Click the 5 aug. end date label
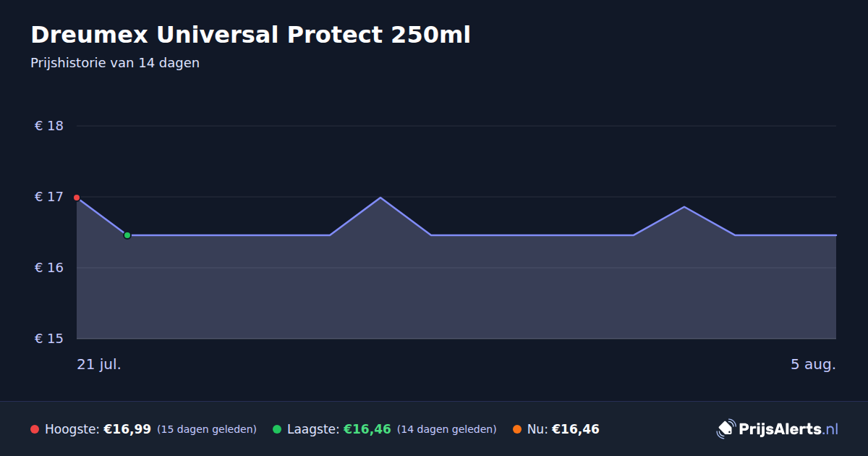The image size is (868, 456). [x=813, y=364]
